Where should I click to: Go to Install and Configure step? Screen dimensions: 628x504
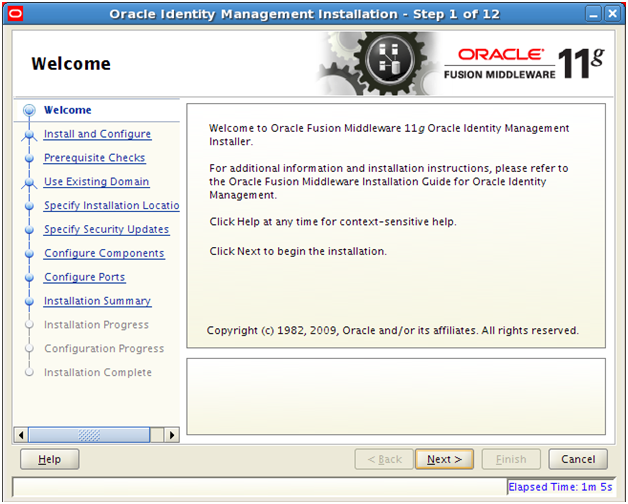pos(97,134)
